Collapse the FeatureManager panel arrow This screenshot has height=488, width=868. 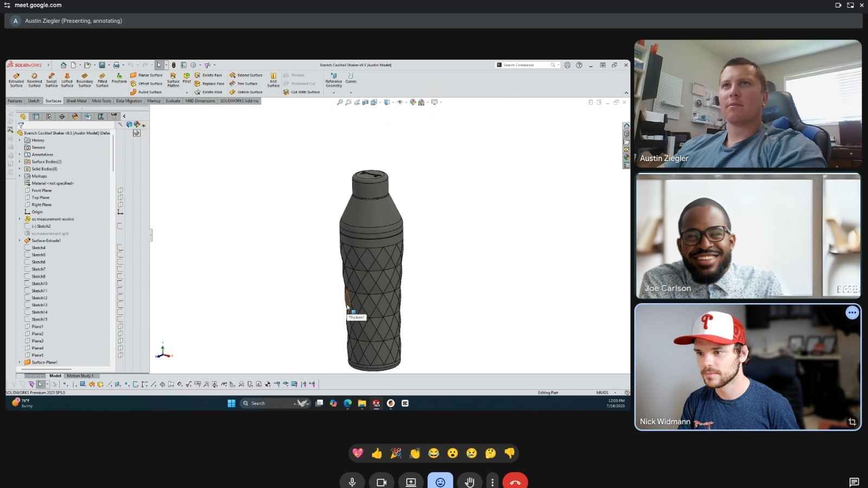tap(124, 117)
